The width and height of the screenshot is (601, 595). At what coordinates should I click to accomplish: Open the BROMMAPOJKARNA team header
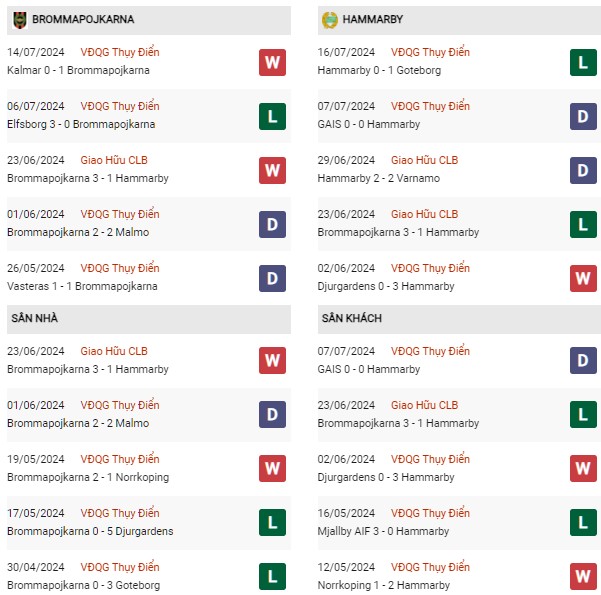tap(149, 20)
